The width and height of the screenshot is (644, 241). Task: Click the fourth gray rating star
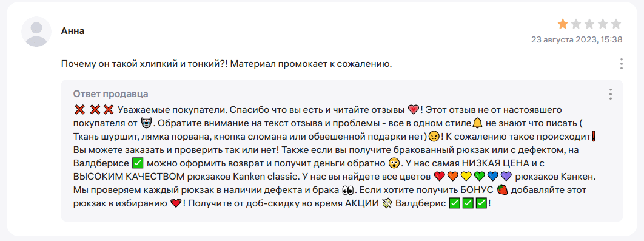(603, 24)
